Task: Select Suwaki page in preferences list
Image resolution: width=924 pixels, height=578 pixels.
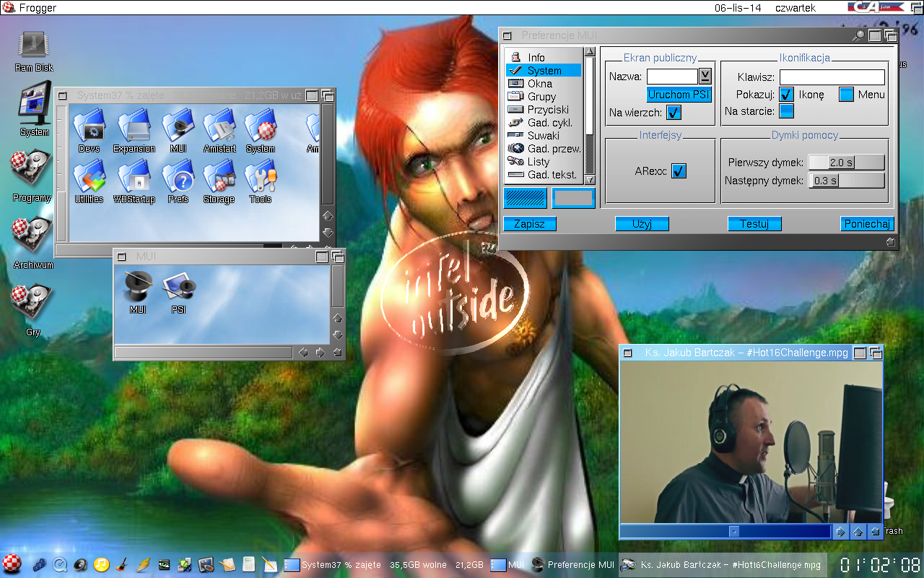Action: pos(544,135)
